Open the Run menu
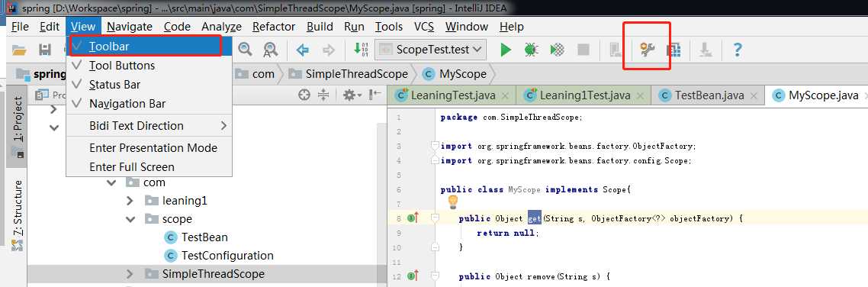This screenshot has width=868, height=287. pyautogui.click(x=354, y=27)
